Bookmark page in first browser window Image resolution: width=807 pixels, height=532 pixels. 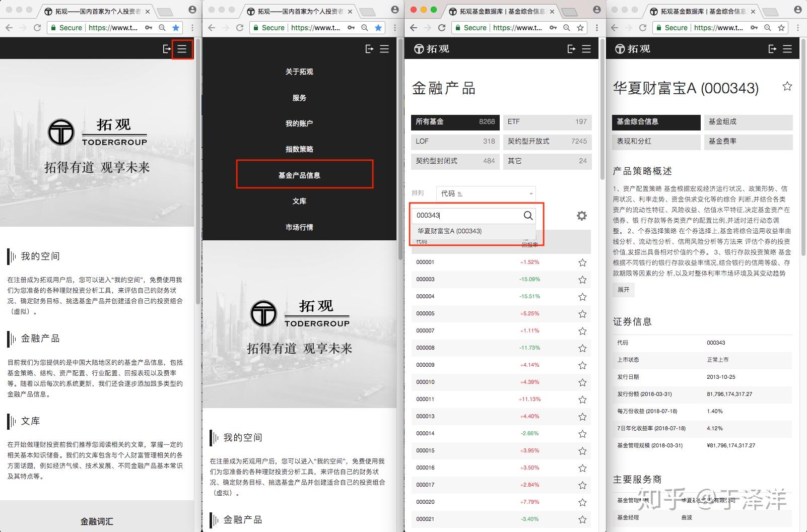pyautogui.click(x=176, y=28)
